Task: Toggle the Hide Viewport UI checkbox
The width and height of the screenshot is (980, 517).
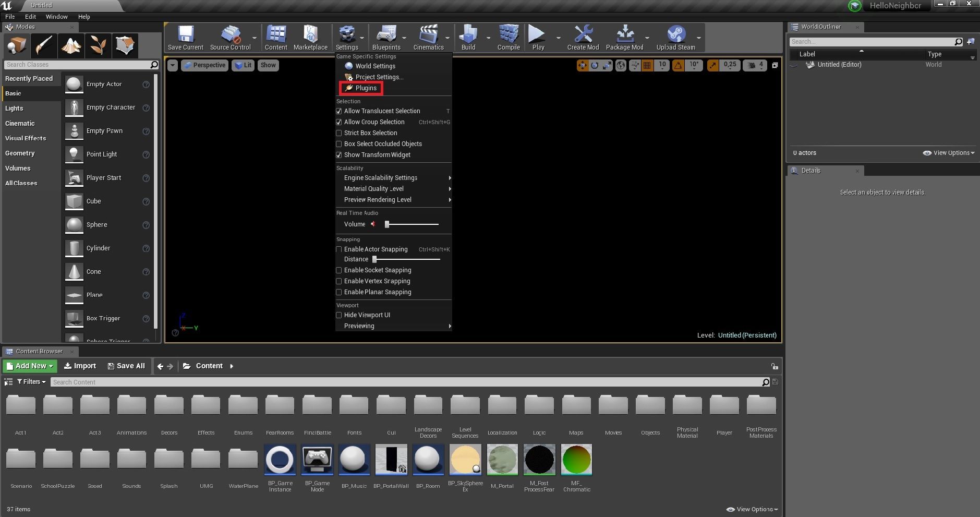Action: [339, 315]
